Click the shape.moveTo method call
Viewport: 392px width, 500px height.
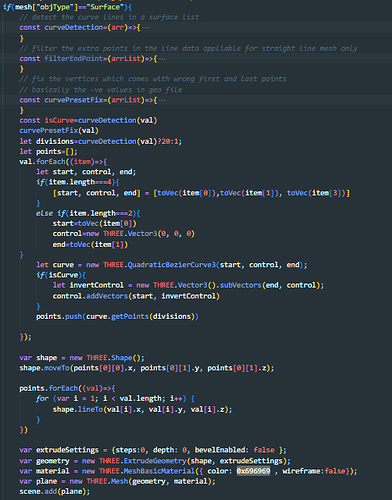click(x=44, y=368)
